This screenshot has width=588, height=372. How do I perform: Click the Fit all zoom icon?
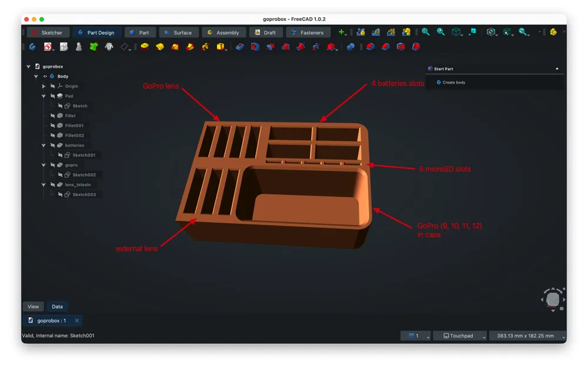[426, 32]
